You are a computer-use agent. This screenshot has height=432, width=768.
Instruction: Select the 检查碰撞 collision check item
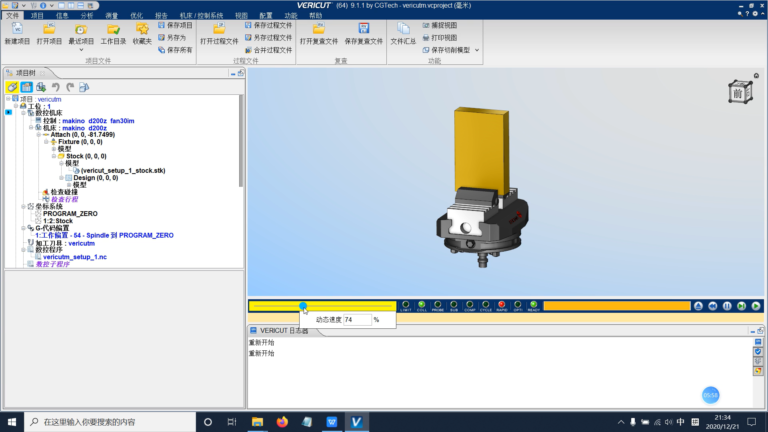tap(64, 192)
